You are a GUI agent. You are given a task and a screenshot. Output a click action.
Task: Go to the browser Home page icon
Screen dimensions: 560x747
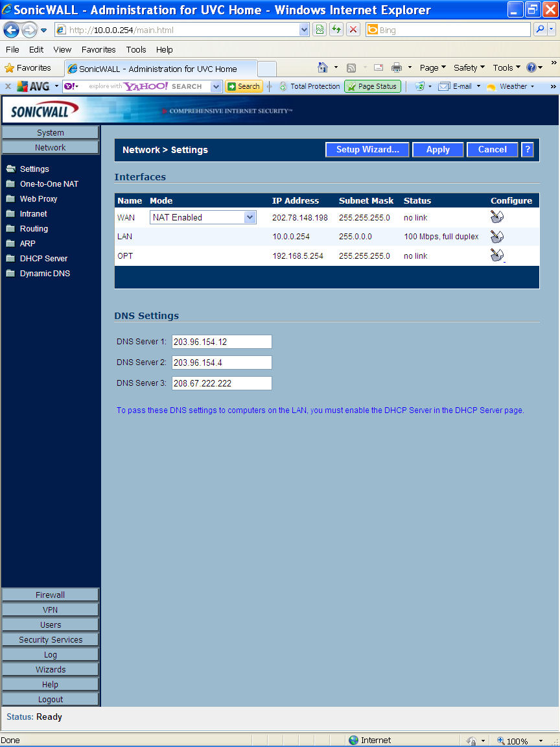click(x=323, y=67)
